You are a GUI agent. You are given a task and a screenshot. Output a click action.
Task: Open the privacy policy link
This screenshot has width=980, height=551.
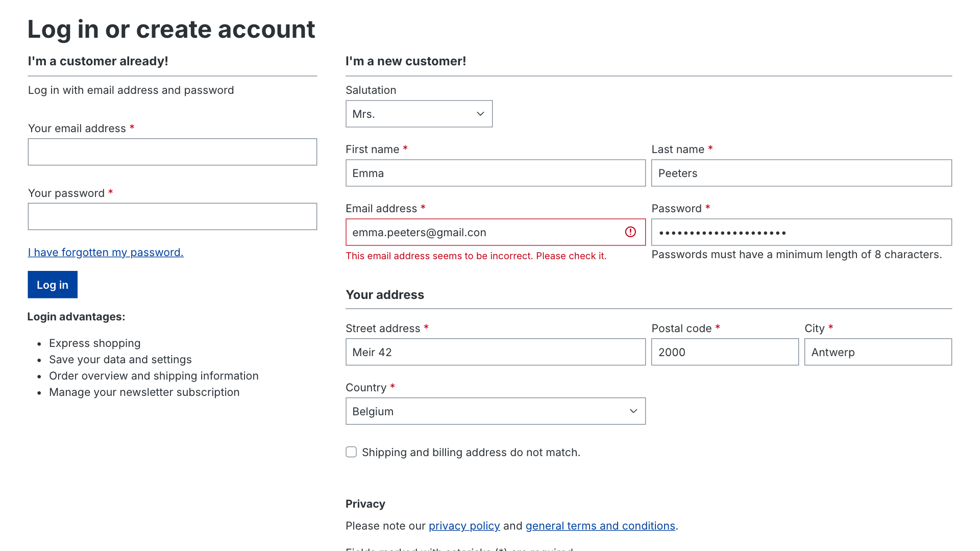(464, 526)
